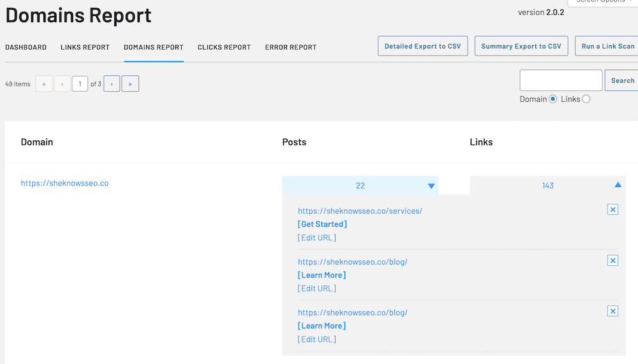Remove the services/ link with X icon

click(x=612, y=210)
